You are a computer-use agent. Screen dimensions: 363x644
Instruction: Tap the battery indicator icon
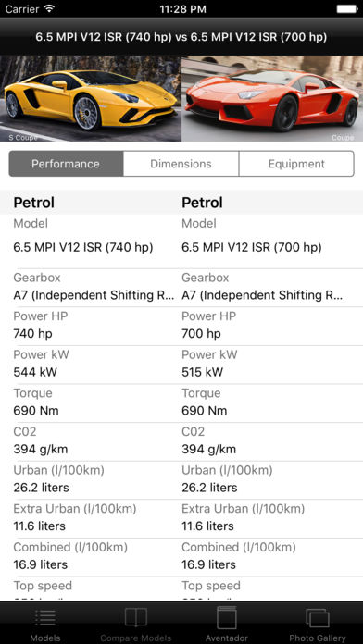click(x=346, y=8)
